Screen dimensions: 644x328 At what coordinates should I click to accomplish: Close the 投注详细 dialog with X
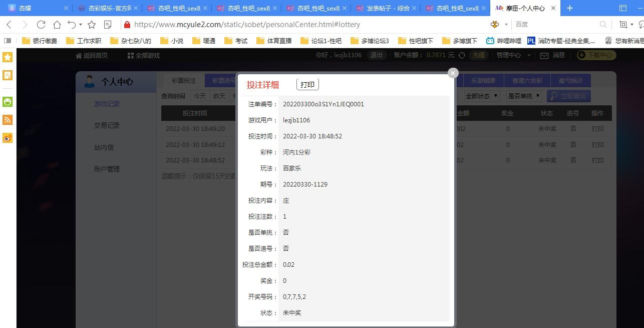pos(453,73)
